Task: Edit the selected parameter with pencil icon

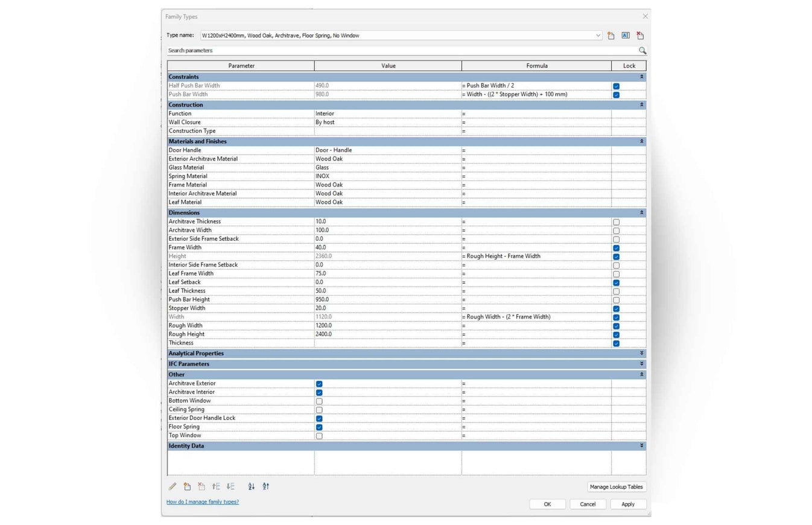Action: click(173, 486)
